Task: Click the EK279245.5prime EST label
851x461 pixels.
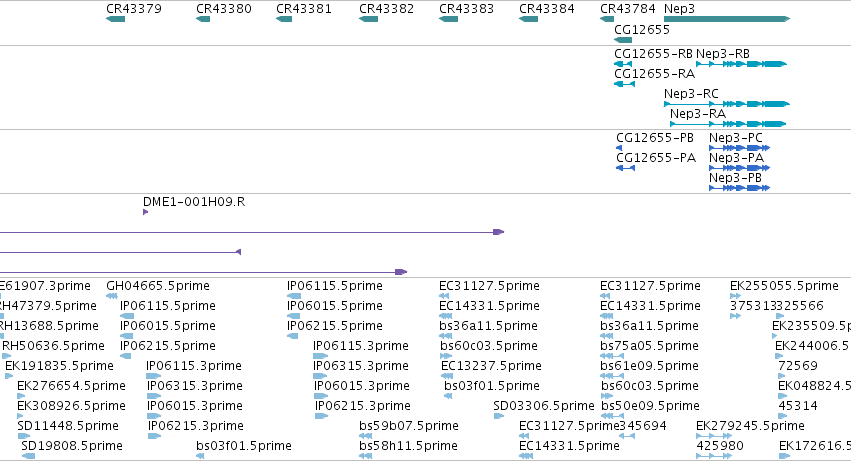Action: click(750, 426)
